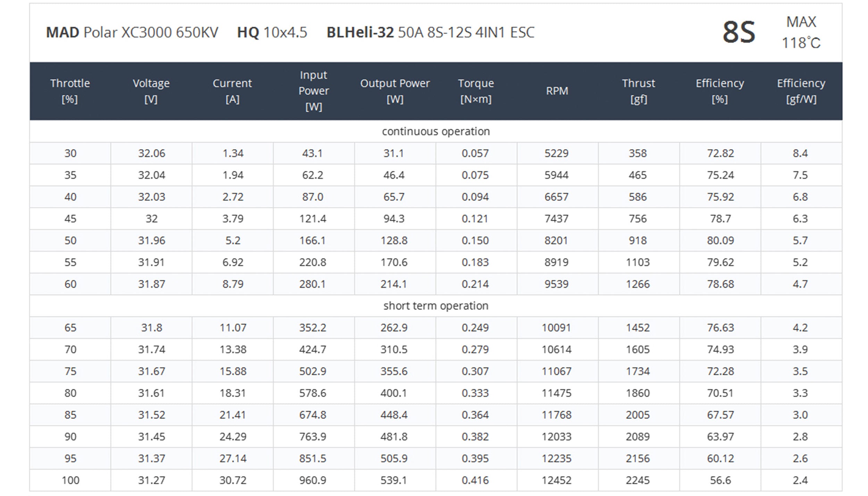This screenshot has height=496, width=868.
Task: Click the 960.9 input power cell
Action: point(313,480)
